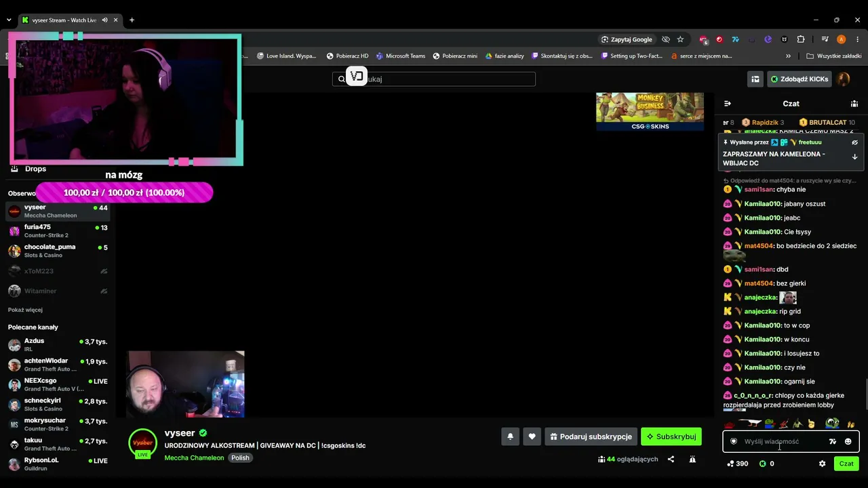The width and height of the screenshot is (868, 488).
Task: Open a new browser tab
Action: tap(132, 20)
